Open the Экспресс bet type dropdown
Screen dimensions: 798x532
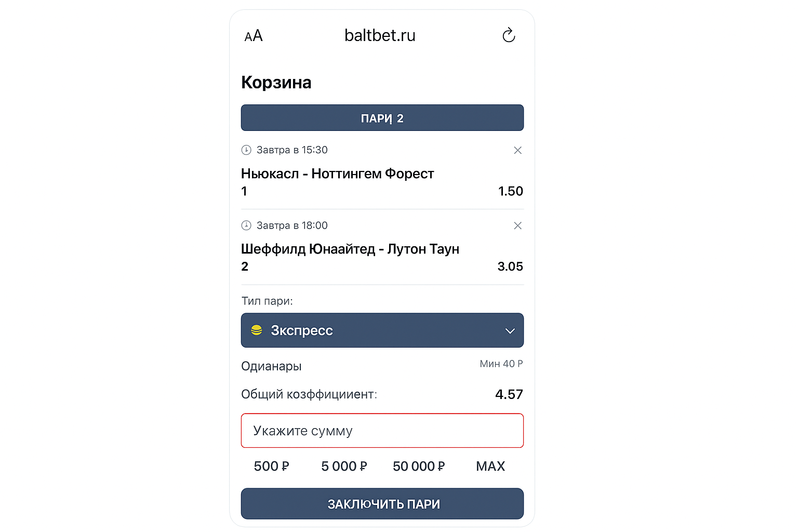pos(382,330)
